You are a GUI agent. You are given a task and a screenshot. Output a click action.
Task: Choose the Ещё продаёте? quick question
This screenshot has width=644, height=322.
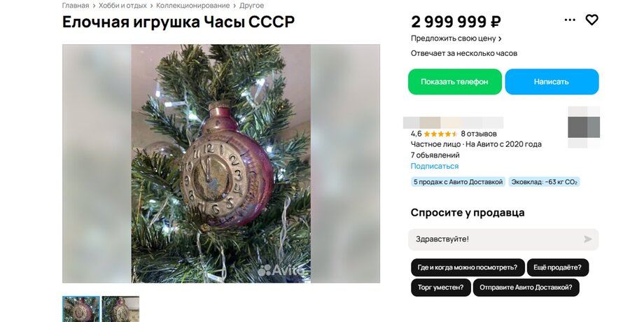tap(557, 267)
